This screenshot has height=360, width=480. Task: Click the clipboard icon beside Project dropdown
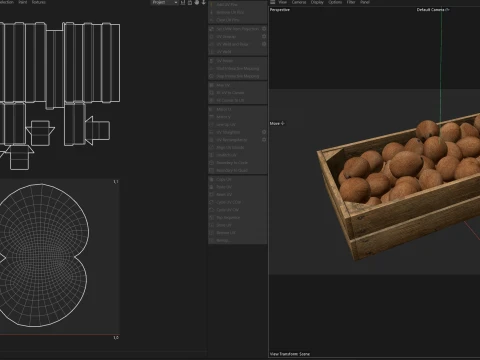(x=190, y=2)
